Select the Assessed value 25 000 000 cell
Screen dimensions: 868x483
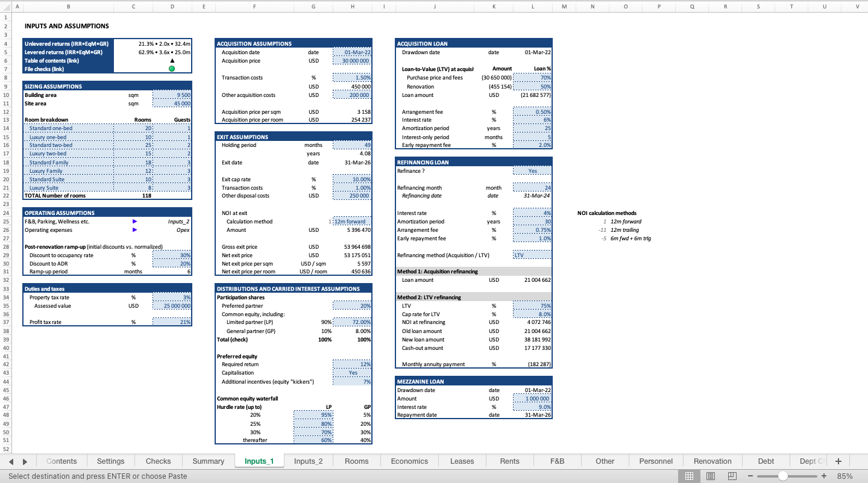172,306
